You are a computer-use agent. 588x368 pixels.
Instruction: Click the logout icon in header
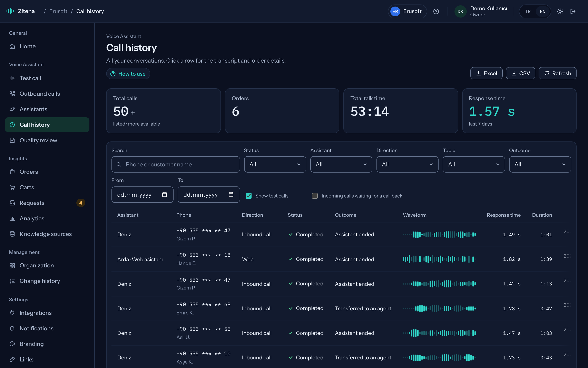[573, 11]
